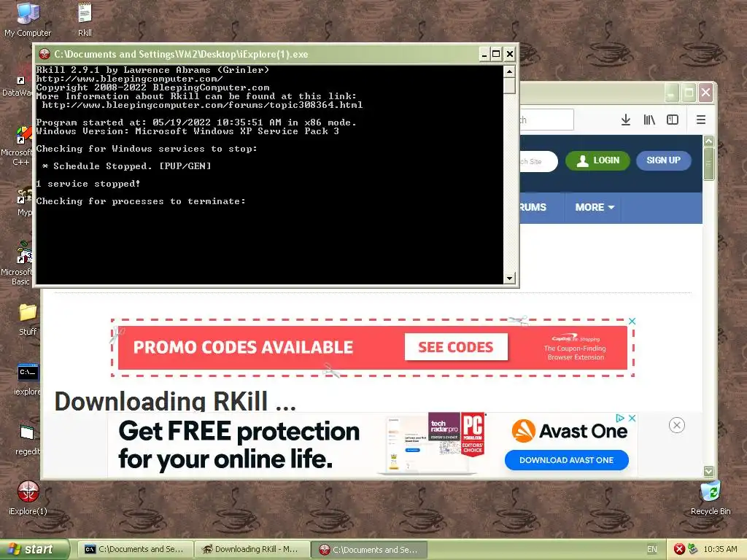Click the Rkill icon in console title bar

tap(44, 54)
